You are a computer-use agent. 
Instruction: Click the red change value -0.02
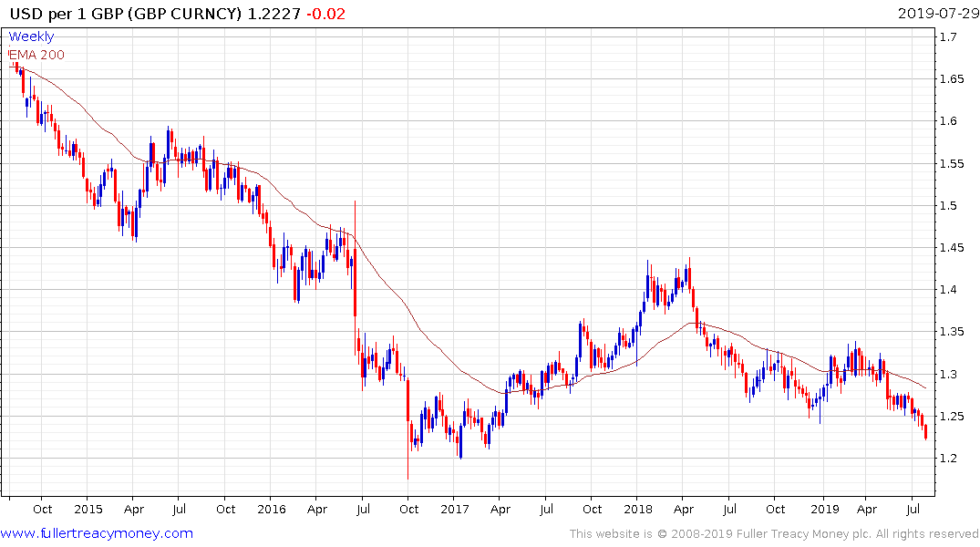(325, 14)
